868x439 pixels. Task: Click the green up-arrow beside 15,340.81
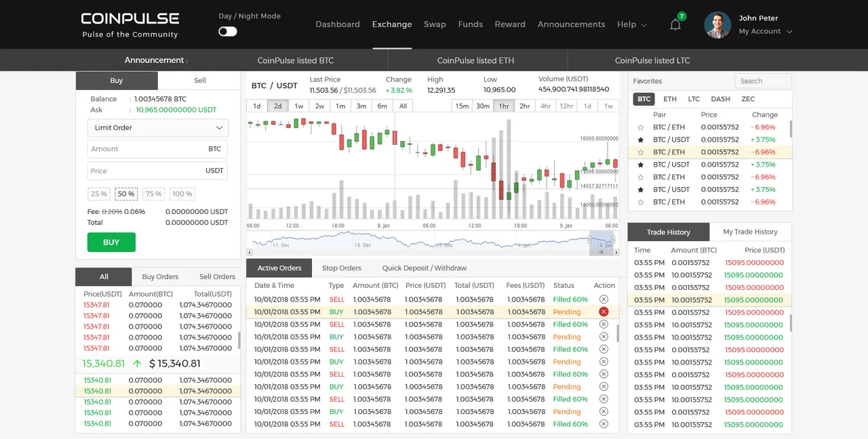(138, 364)
